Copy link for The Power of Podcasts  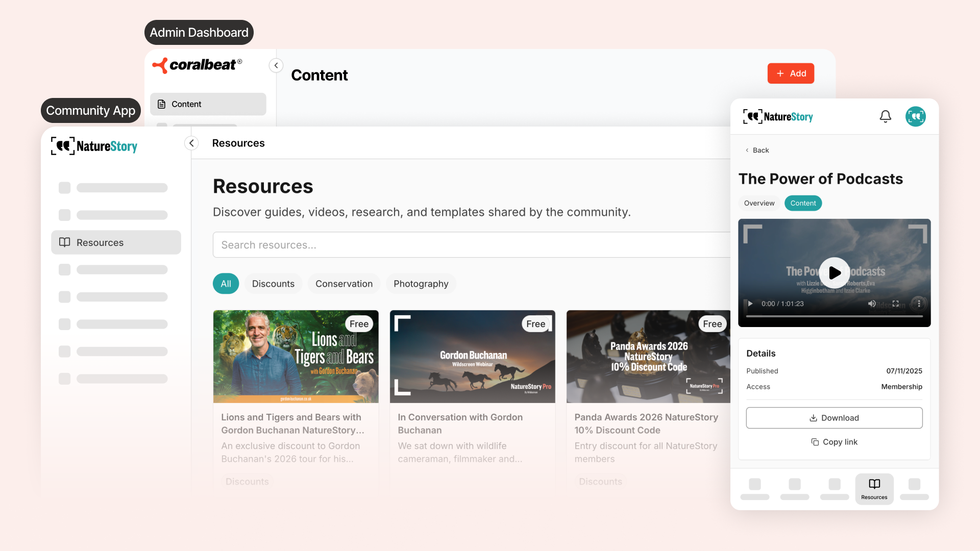pyautogui.click(x=834, y=442)
